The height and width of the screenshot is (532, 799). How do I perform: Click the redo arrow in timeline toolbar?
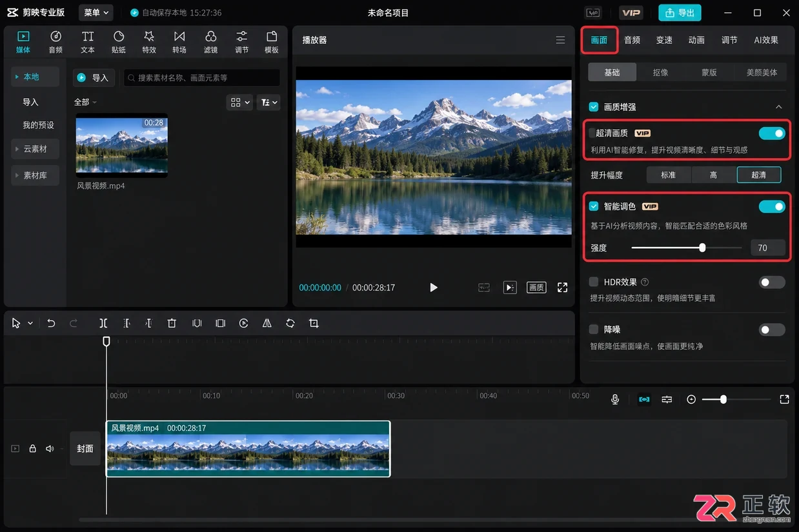74,323
